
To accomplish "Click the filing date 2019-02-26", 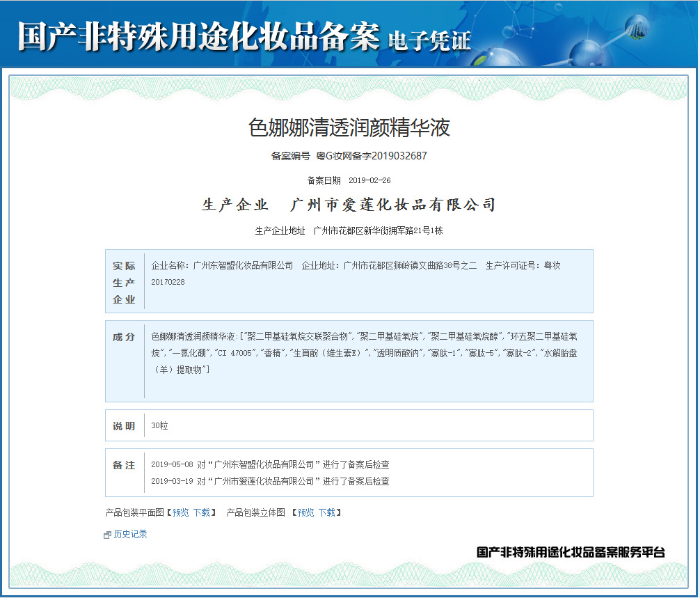I will [369, 180].
